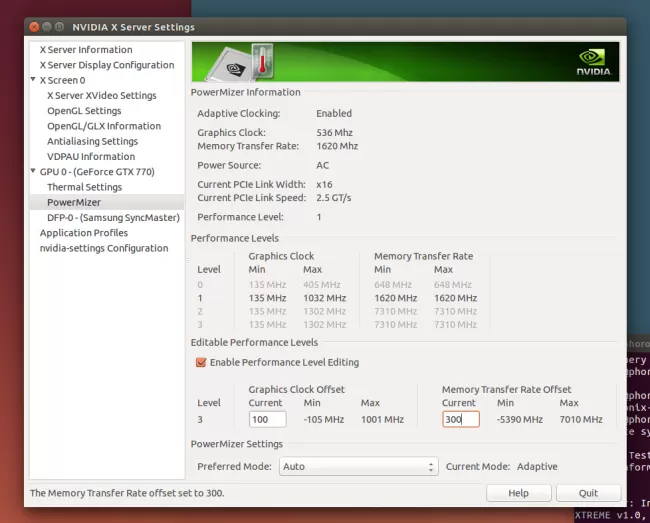Click the Graphics Clock Offset input field
This screenshot has height=523, width=650.
tap(267, 420)
